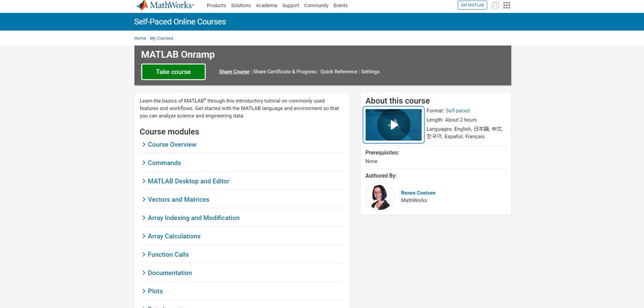Open Documentation module title
The height and width of the screenshot is (308, 644).
pos(170,273)
